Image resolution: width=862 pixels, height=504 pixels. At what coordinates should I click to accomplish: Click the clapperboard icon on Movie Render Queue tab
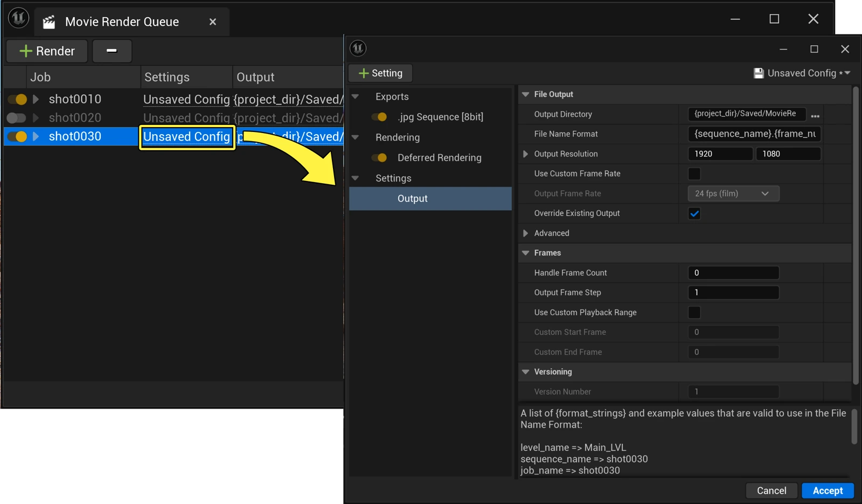pos(49,22)
